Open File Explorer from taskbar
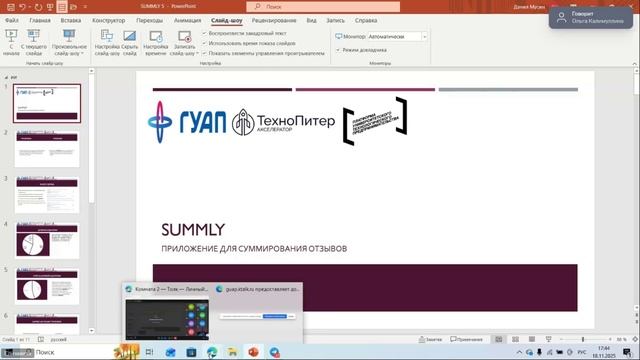This screenshot has height=360, width=640. (232, 352)
